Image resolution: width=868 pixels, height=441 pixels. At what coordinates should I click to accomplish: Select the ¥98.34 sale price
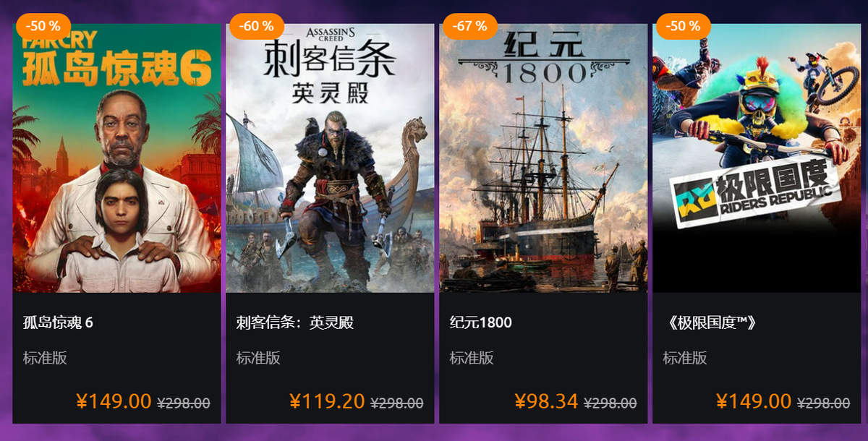click(546, 401)
